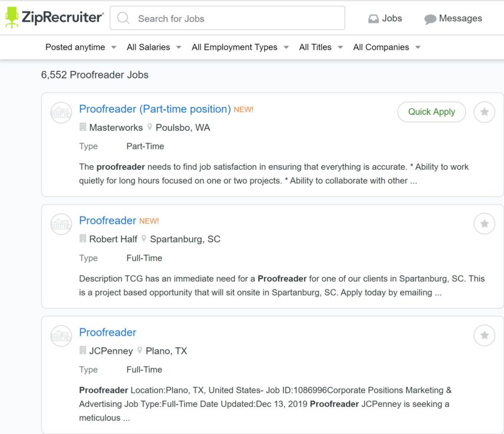504x434 pixels.
Task: Star the JCPenney Proofreader job
Action: click(x=484, y=335)
